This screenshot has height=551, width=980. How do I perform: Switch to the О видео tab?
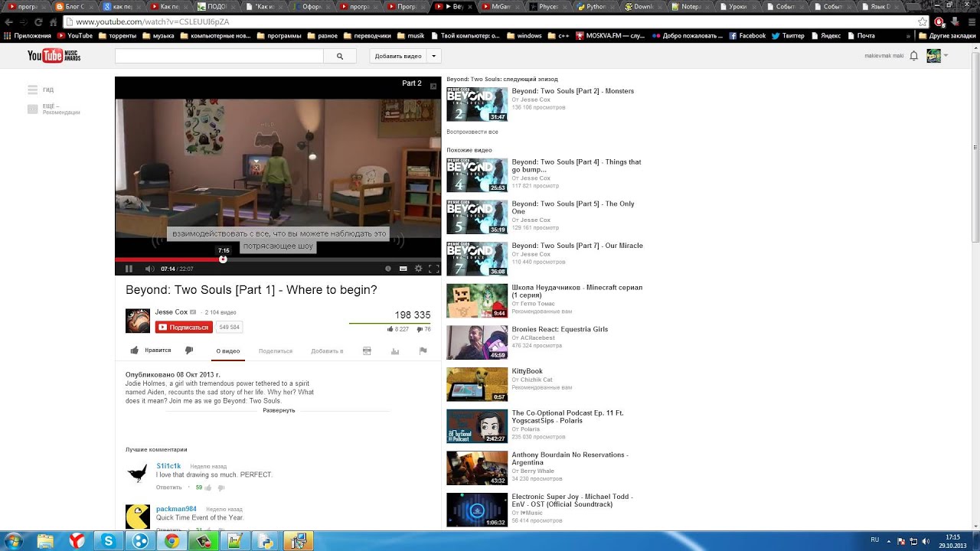(x=227, y=351)
